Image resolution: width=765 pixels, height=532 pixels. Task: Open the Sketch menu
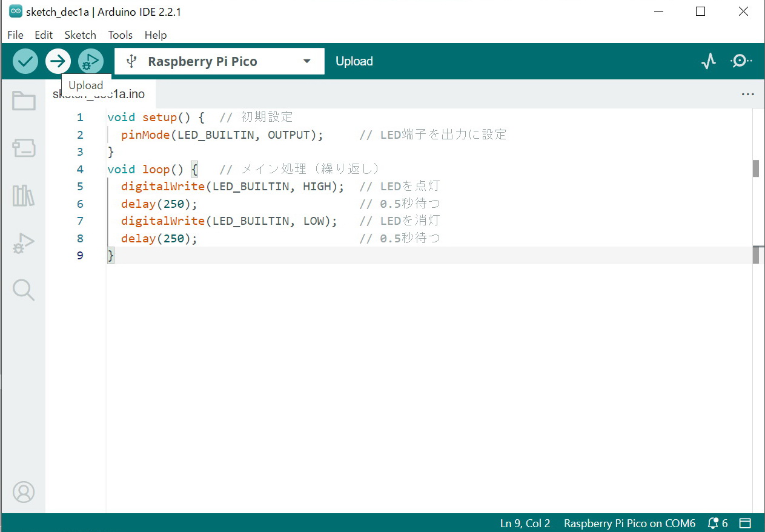click(81, 35)
